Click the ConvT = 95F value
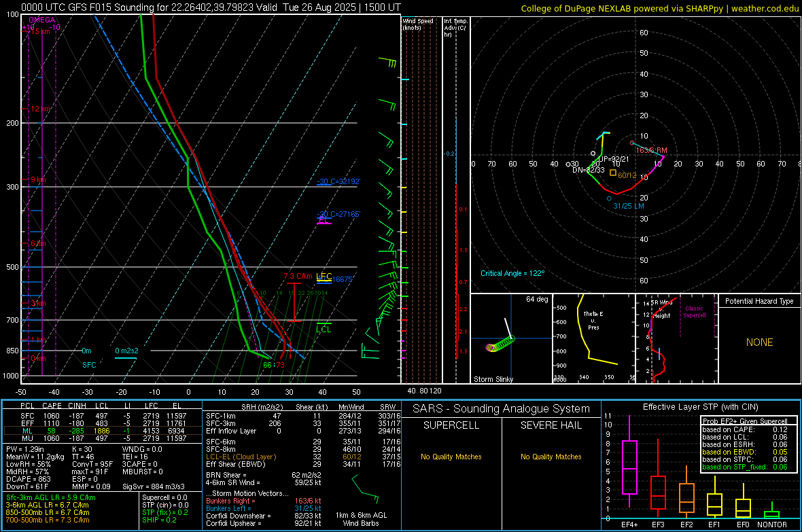The image size is (802, 532). [92, 465]
